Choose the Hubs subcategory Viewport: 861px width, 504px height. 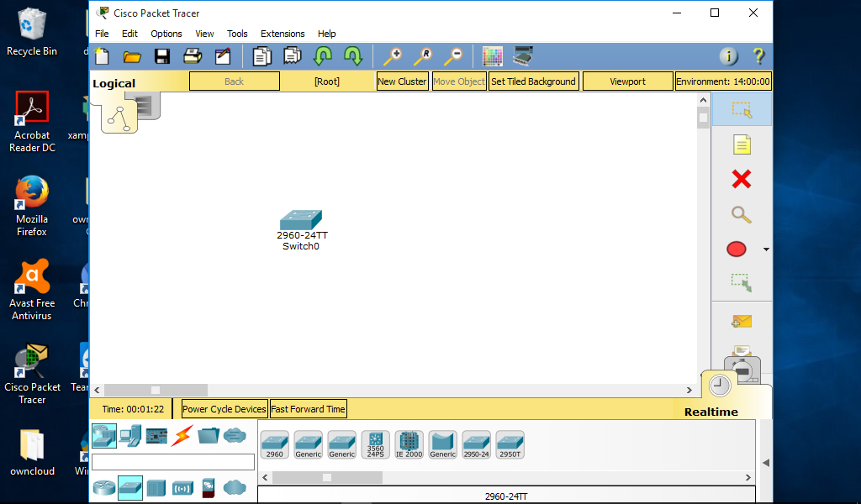[156, 487]
